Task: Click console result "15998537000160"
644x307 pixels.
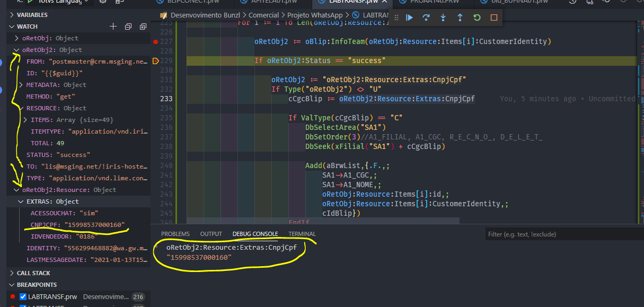Action: tap(199, 258)
